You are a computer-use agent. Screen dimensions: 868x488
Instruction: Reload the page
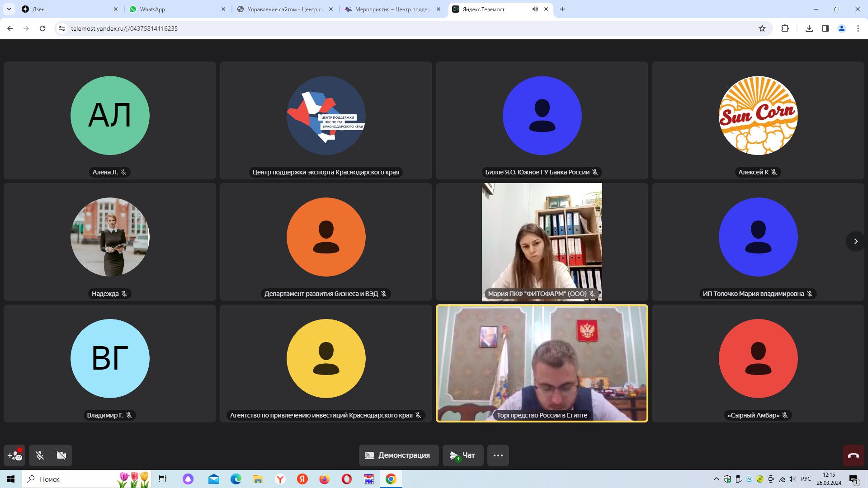[x=42, y=28]
